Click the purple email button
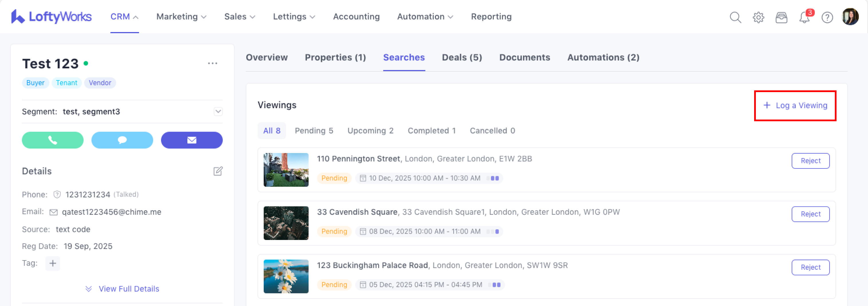 [x=191, y=140]
